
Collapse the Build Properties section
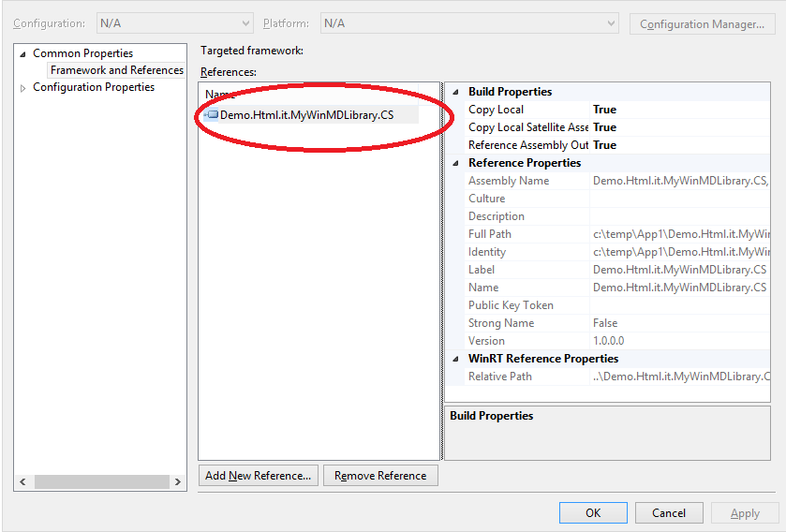click(456, 92)
